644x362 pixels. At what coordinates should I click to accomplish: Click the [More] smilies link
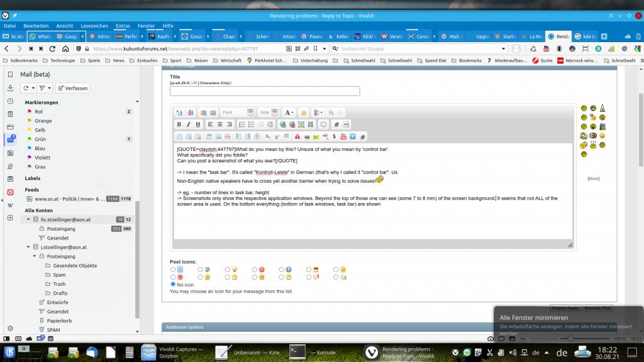(593, 178)
